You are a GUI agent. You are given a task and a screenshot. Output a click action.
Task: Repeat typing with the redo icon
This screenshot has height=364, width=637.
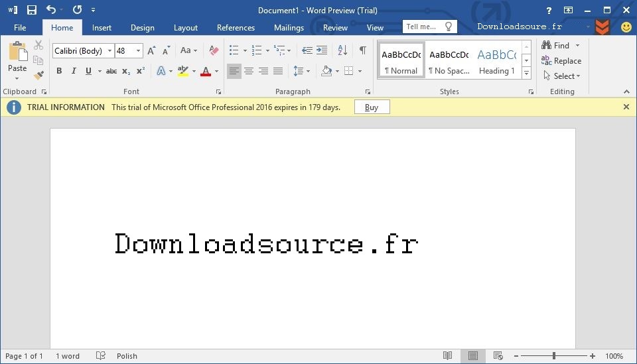[x=77, y=9]
